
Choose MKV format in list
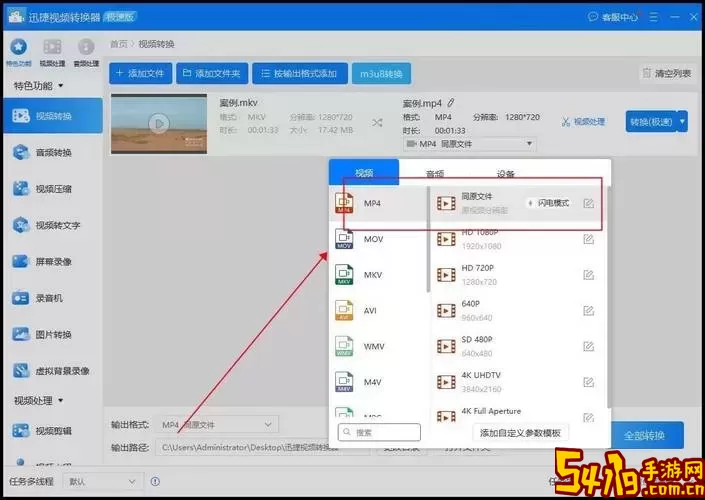pos(378,275)
